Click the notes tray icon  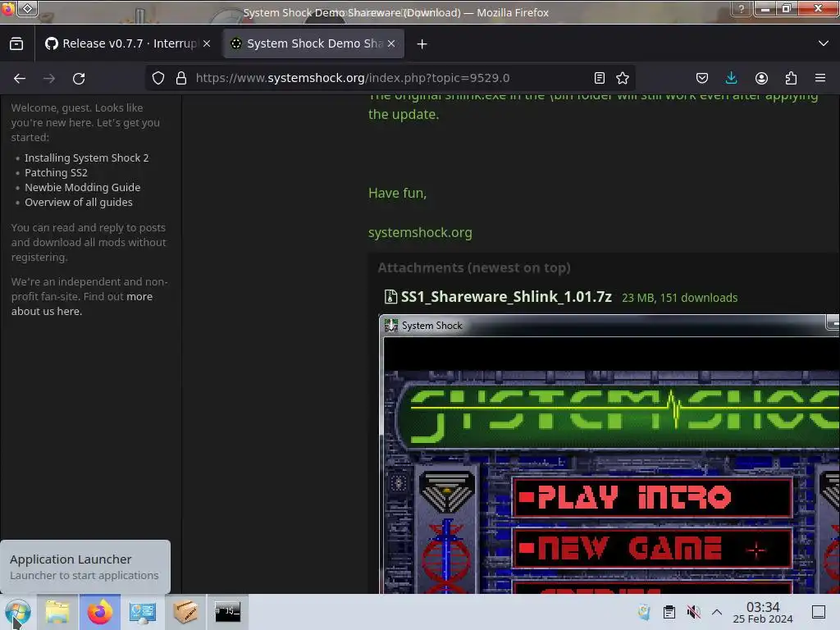[x=645, y=612]
